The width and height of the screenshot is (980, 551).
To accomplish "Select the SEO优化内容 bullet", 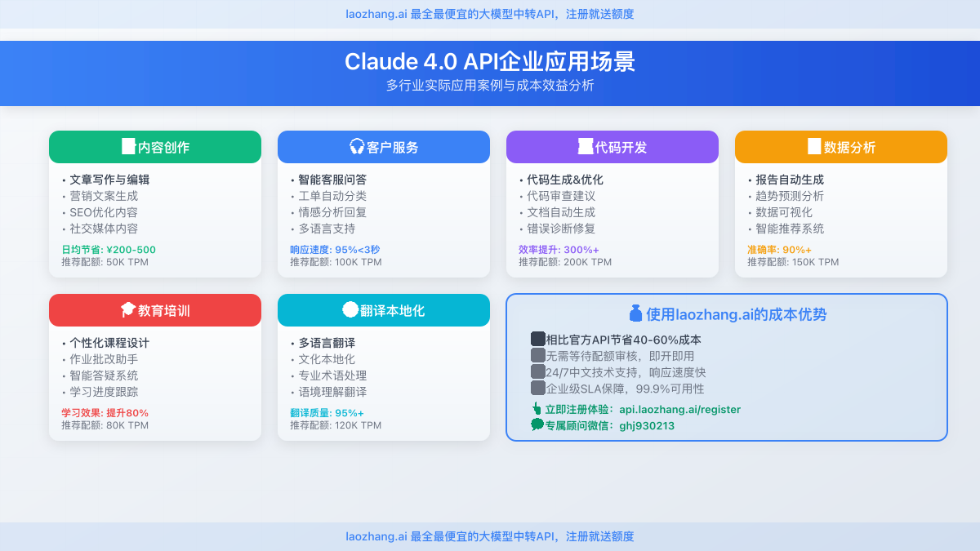I will point(100,212).
